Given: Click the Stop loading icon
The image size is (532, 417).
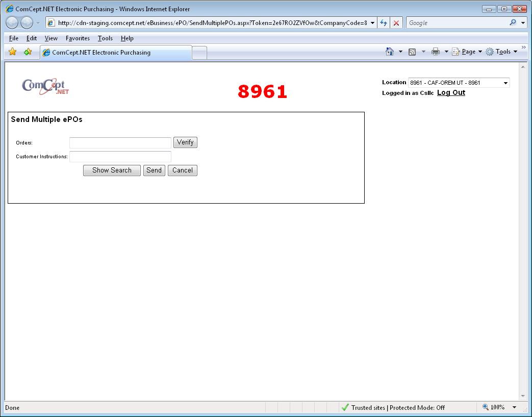Looking at the screenshot, I should click(396, 23).
